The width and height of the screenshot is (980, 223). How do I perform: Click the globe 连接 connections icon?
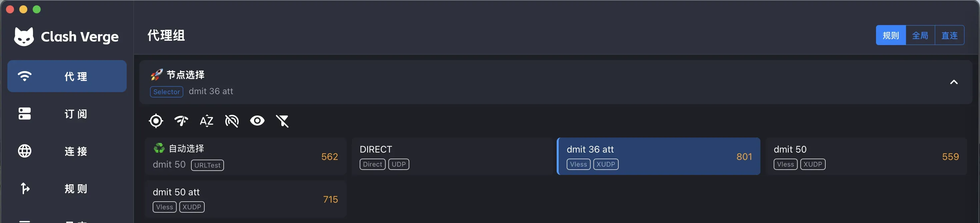25,151
